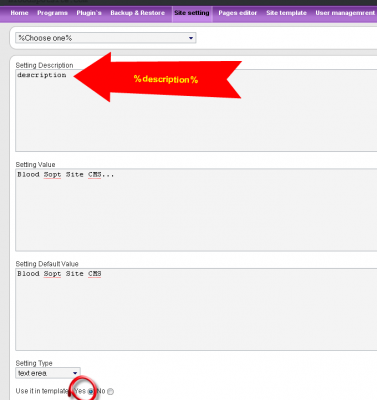Focus the Setting Default Value text area
Image resolution: width=377 pixels, height=400 pixels.
[x=197, y=309]
